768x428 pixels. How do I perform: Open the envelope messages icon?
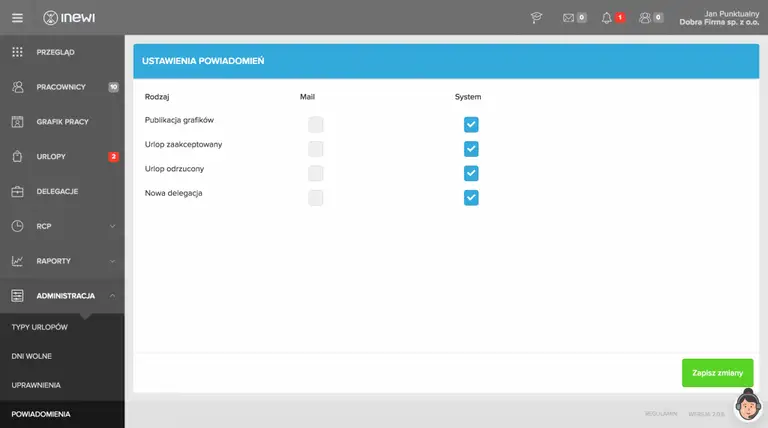click(569, 17)
